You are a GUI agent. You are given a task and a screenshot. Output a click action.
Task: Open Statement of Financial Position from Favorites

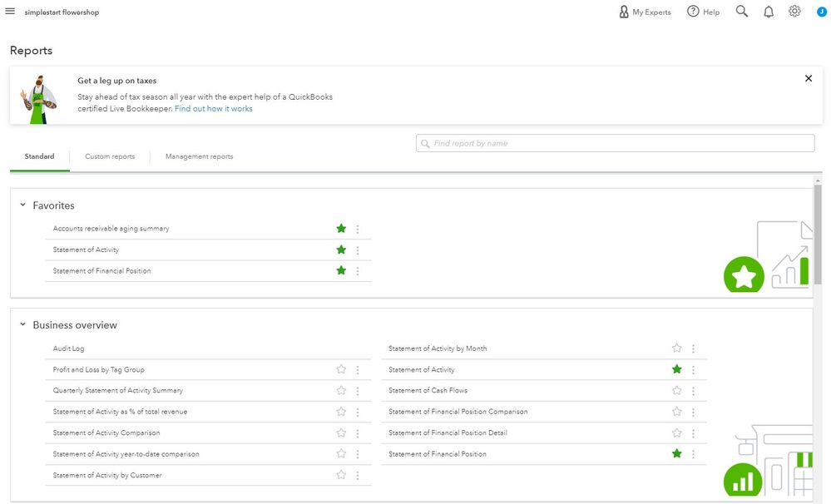(101, 271)
